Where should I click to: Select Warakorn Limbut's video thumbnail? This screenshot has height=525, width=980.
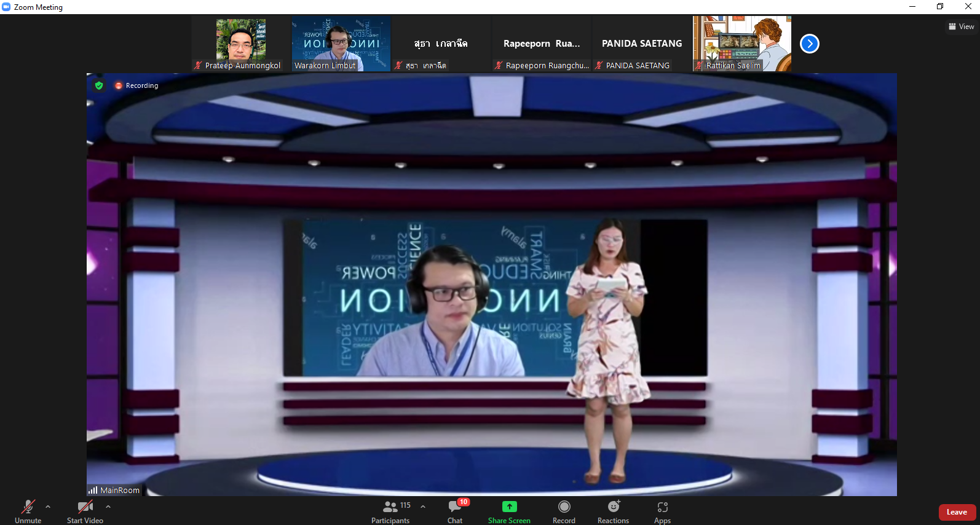coord(341,43)
